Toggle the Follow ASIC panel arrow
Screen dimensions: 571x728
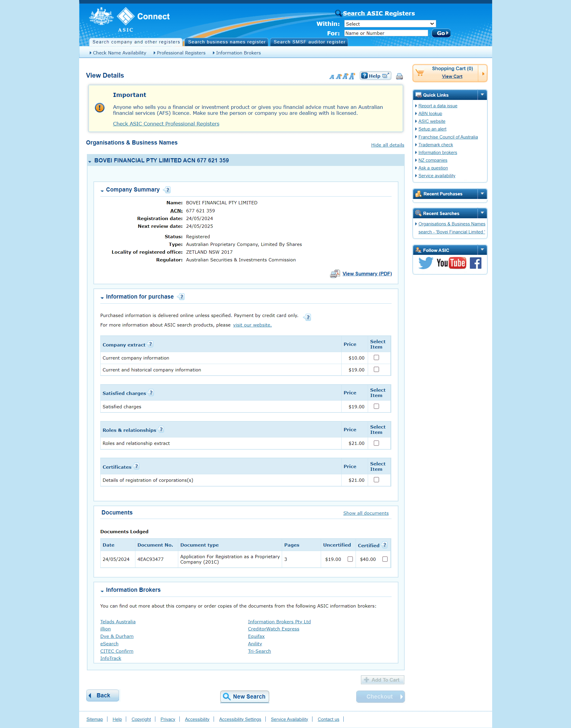point(482,250)
